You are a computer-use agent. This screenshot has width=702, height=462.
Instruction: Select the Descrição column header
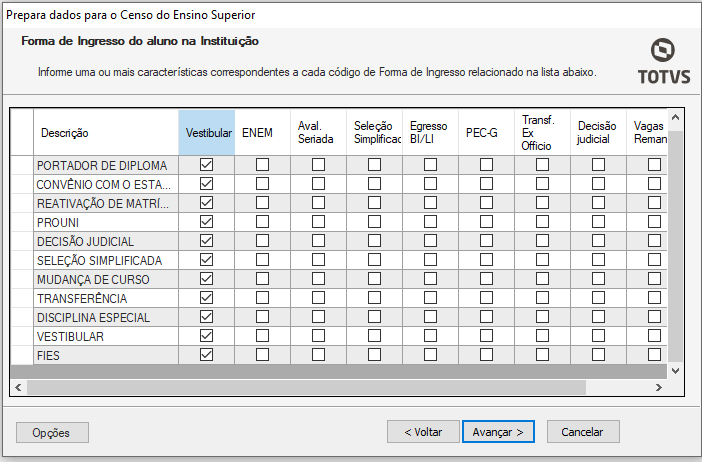pos(65,133)
